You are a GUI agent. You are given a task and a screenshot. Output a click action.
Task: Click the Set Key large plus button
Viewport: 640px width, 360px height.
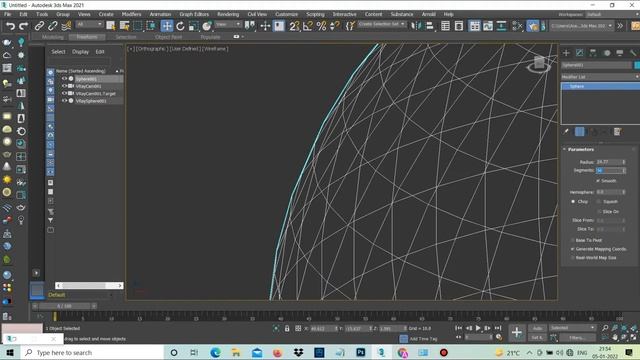(x=517, y=332)
